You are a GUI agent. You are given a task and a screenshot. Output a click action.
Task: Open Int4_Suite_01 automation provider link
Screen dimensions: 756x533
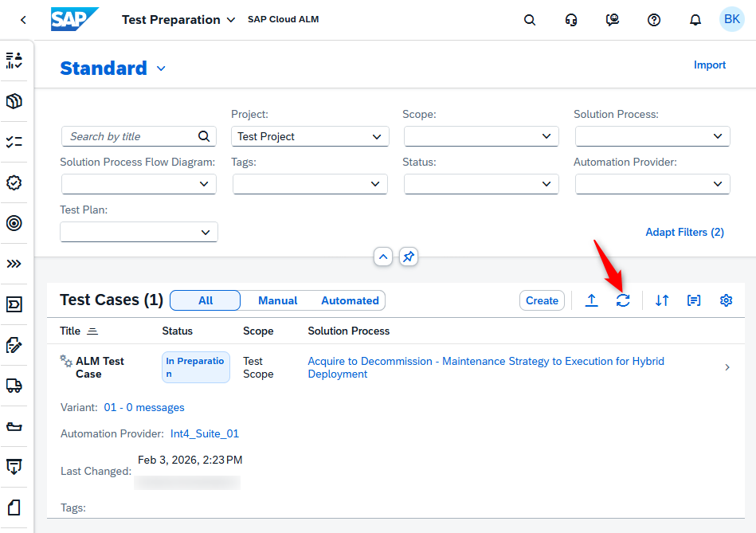point(205,433)
